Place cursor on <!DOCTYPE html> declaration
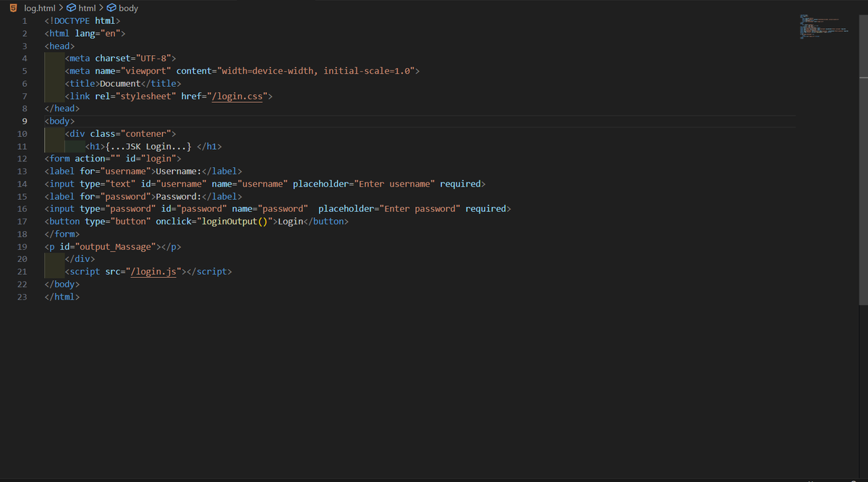The height and width of the screenshot is (482, 868). pyautogui.click(x=82, y=21)
